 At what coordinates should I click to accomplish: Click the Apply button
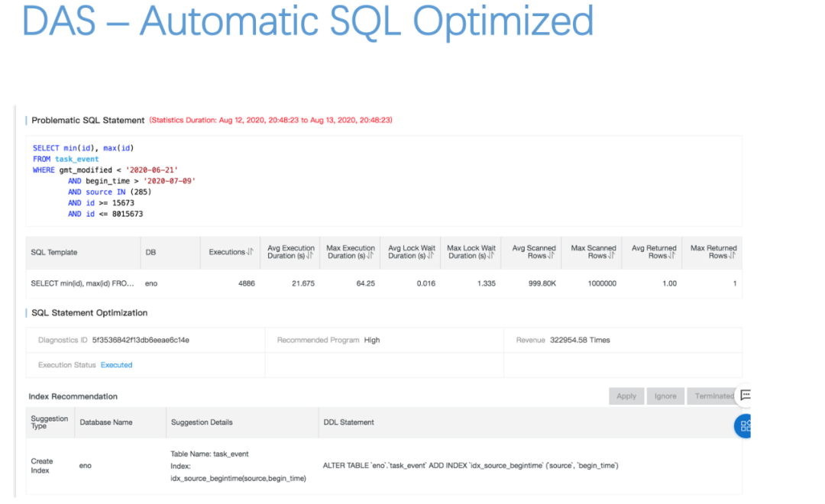tap(626, 396)
